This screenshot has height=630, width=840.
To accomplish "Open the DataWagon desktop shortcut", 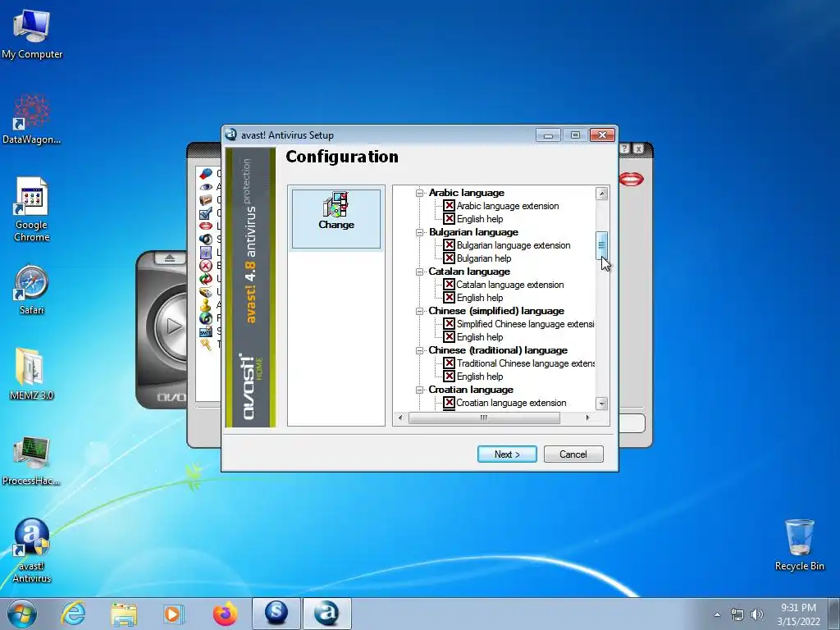I will [x=32, y=119].
